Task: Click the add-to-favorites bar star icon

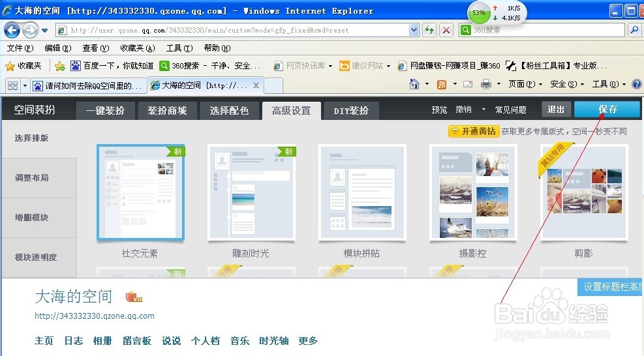Action: [60, 66]
